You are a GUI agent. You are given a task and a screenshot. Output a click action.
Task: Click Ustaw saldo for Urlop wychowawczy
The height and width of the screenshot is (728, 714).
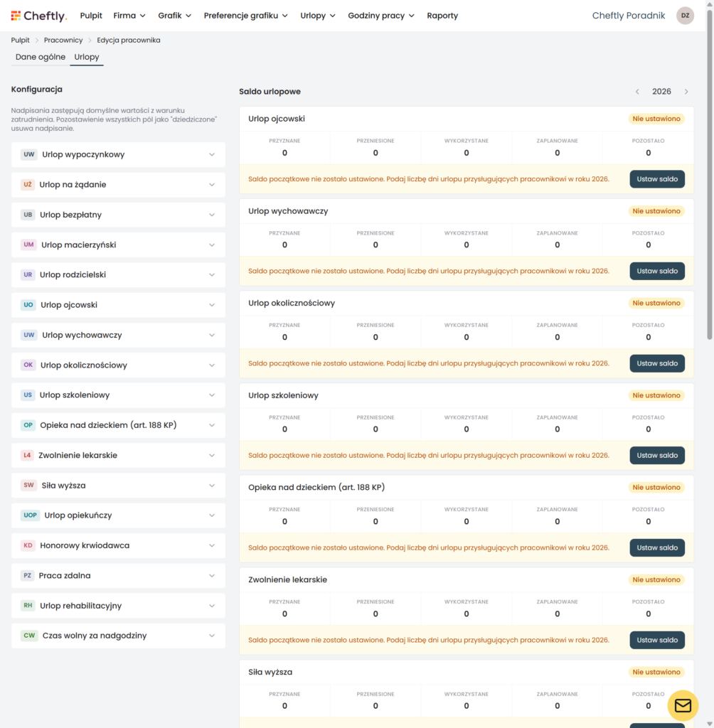pos(657,271)
